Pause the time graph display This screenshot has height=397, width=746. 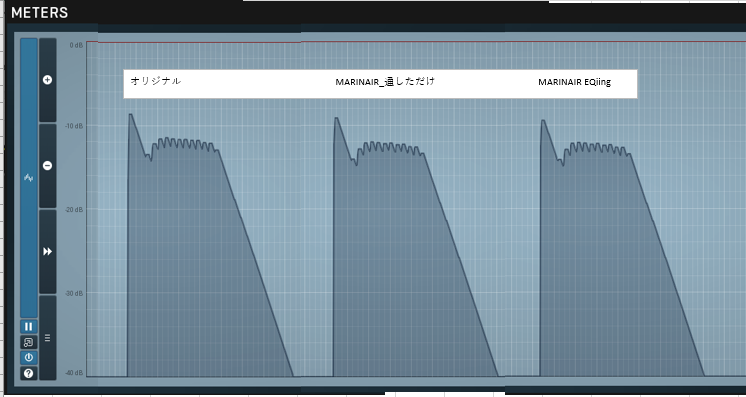click(x=29, y=327)
